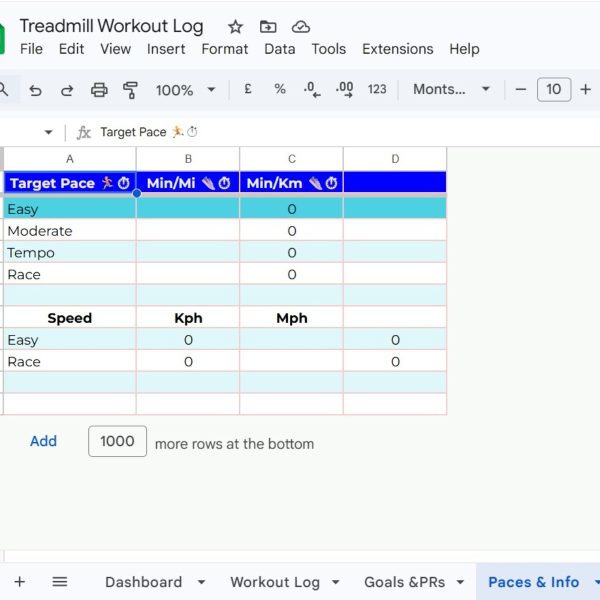Select column B header
Screen dimensions: 600x600
(x=188, y=158)
